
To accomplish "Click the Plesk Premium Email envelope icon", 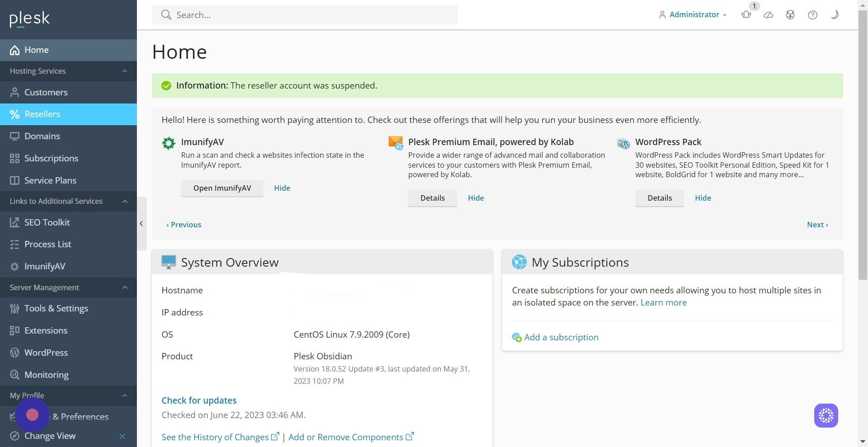I will [396, 143].
